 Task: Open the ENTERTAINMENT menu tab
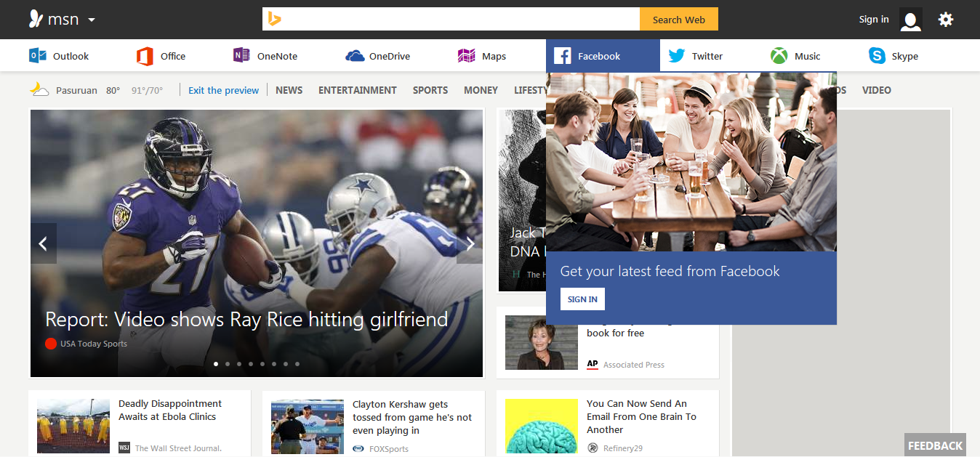click(x=357, y=90)
